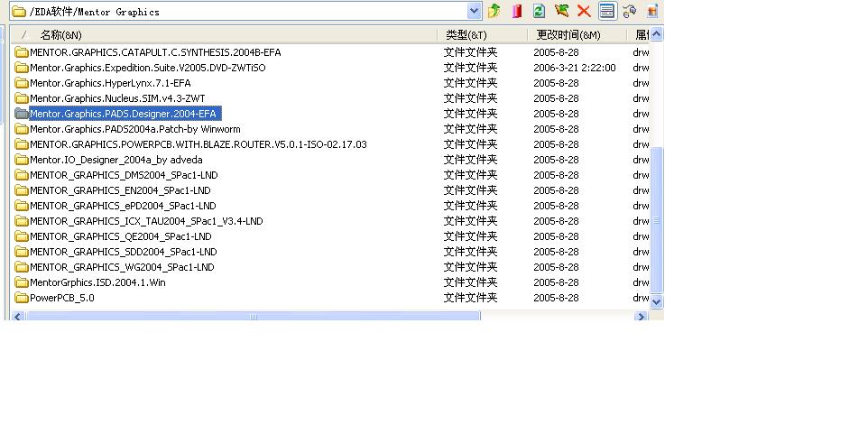Click 文件文件夹 type in Expedition.Suite row
The height and width of the screenshot is (425, 868).
pyautogui.click(x=470, y=68)
